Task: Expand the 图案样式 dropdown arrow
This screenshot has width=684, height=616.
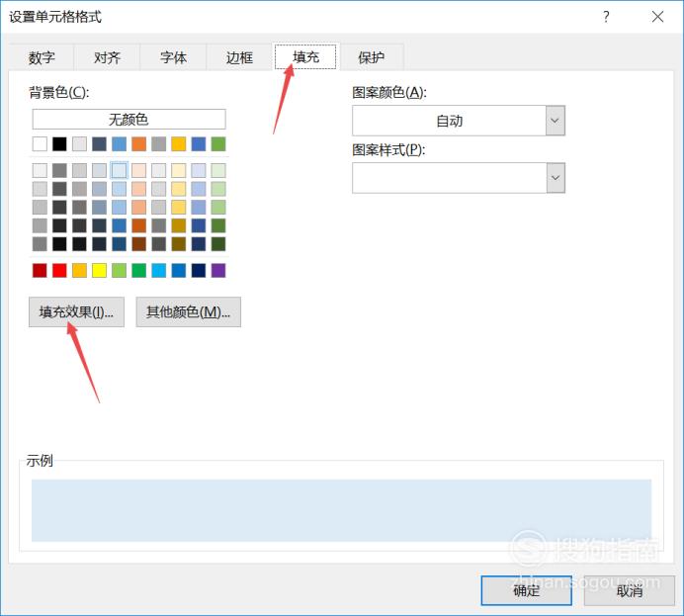Action: click(556, 178)
